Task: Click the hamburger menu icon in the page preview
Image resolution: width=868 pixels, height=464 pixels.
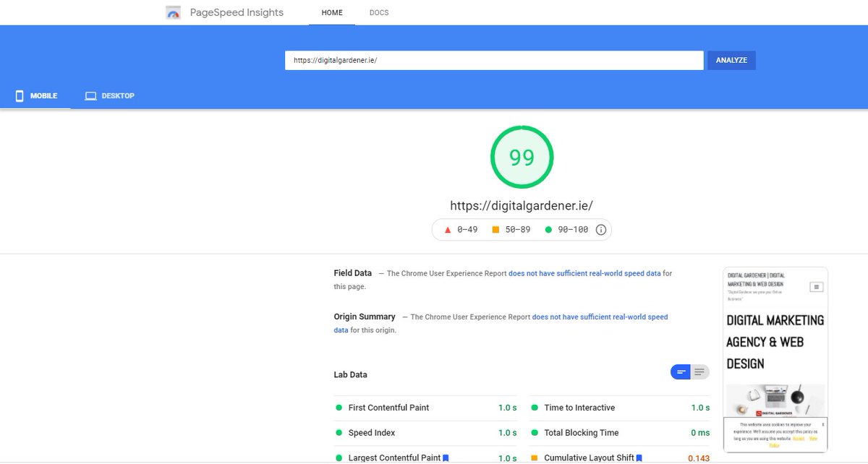Action: point(816,287)
